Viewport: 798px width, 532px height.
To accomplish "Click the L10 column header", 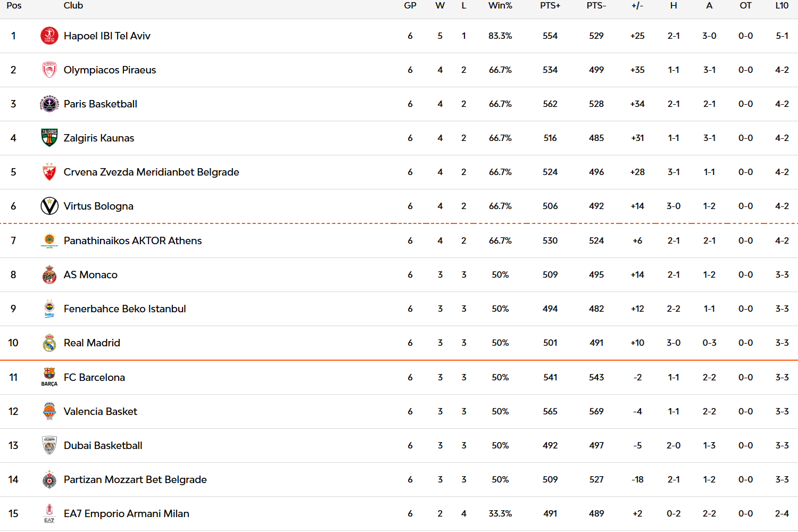I will (782, 6).
